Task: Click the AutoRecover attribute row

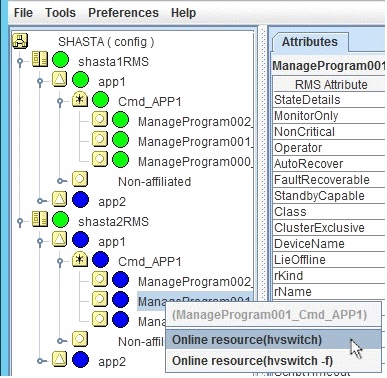Action: pyautogui.click(x=329, y=164)
